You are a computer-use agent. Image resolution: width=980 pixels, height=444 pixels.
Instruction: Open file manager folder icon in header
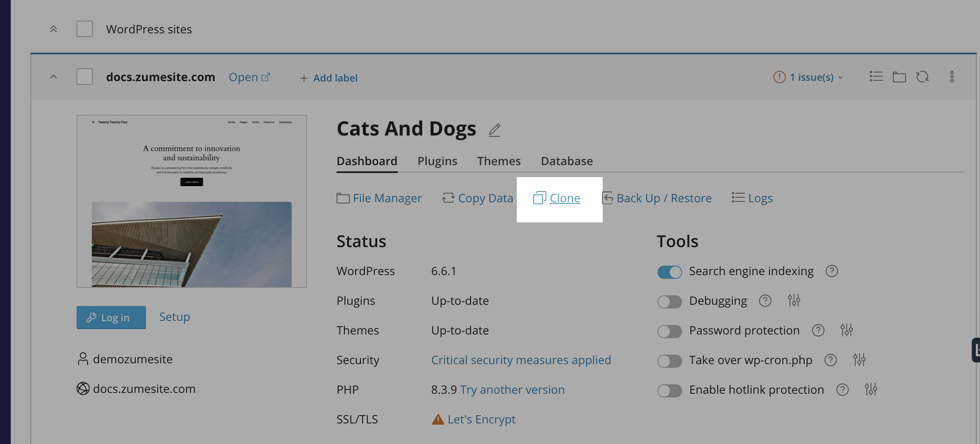[899, 77]
